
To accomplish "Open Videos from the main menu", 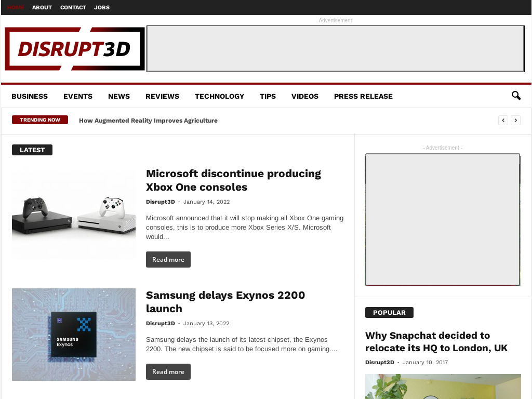I will [x=304, y=96].
